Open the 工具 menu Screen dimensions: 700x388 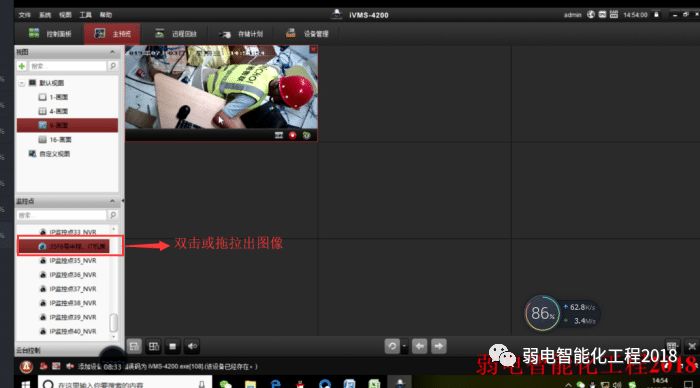tap(85, 15)
